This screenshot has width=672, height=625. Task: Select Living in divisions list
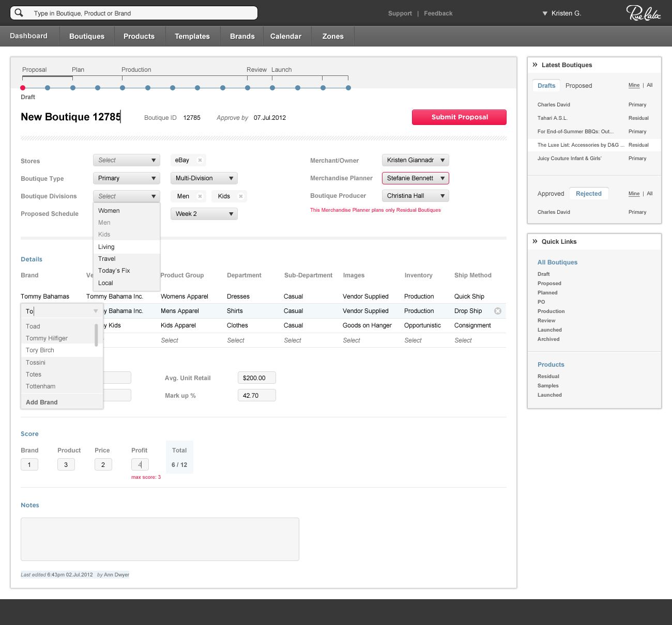pyautogui.click(x=127, y=247)
